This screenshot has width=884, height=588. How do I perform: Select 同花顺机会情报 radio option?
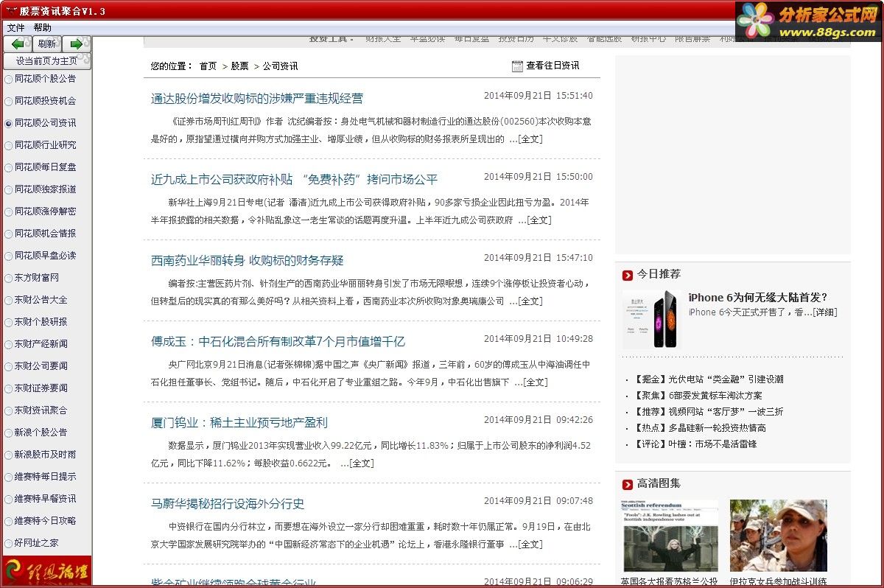pos(9,234)
